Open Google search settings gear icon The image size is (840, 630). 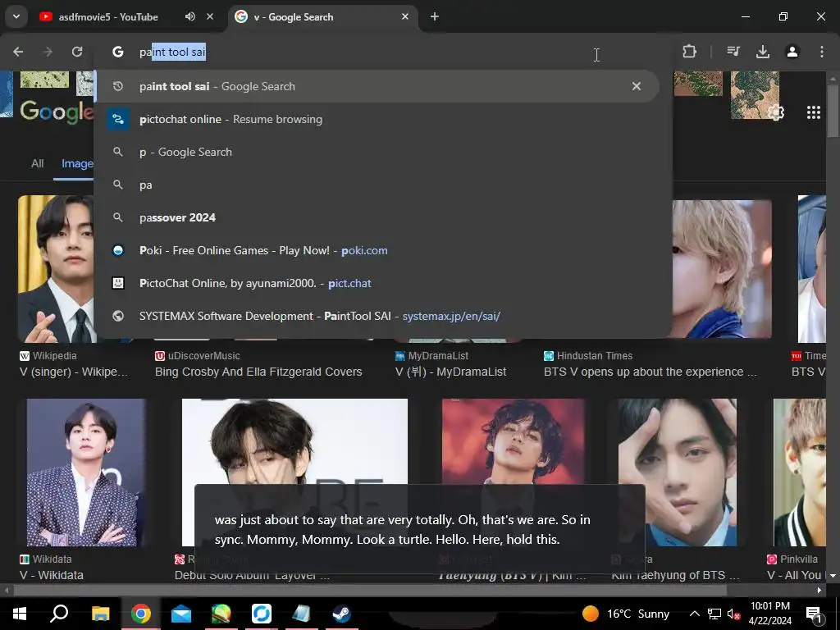[776, 112]
